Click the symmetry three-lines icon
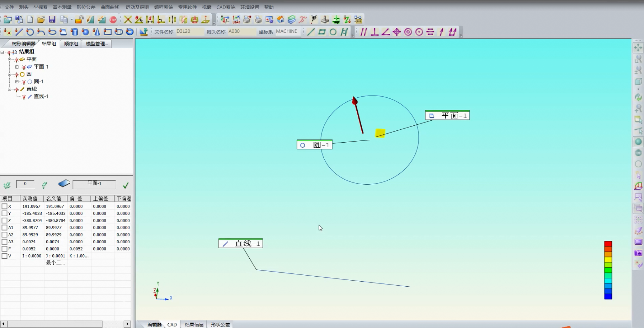 tap(430, 32)
